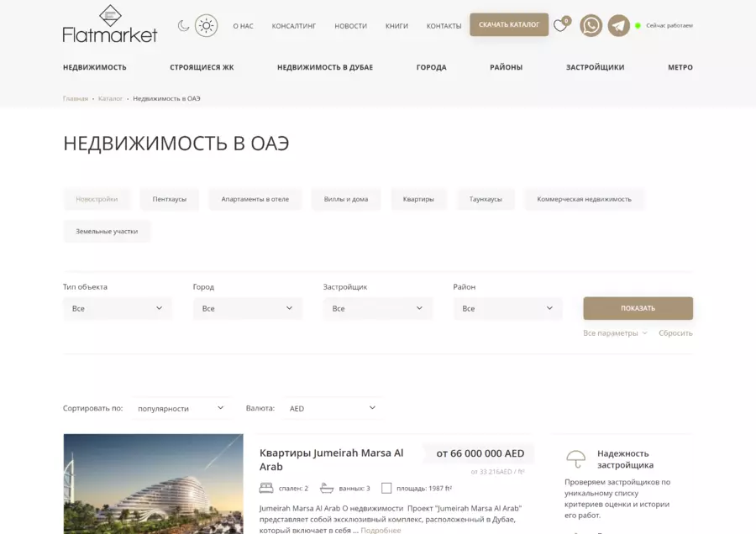Switch to light mode sun icon
Viewport: 756px width, 534px height.
point(207,25)
